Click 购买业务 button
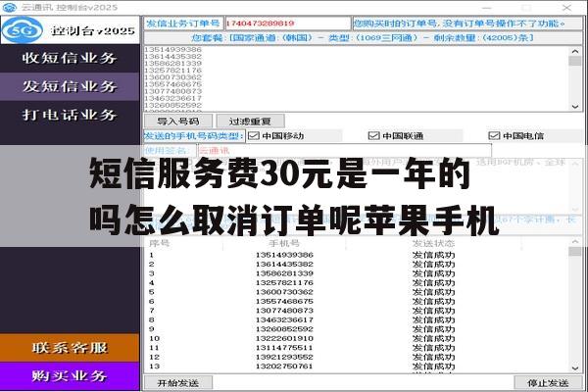 pyautogui.click(x=70, y=376)
